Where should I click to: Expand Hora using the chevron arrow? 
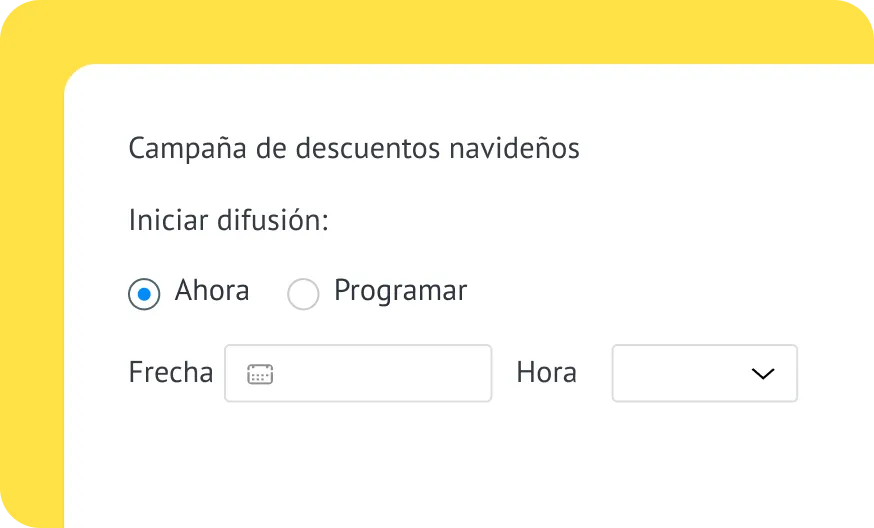coord(763,374)
